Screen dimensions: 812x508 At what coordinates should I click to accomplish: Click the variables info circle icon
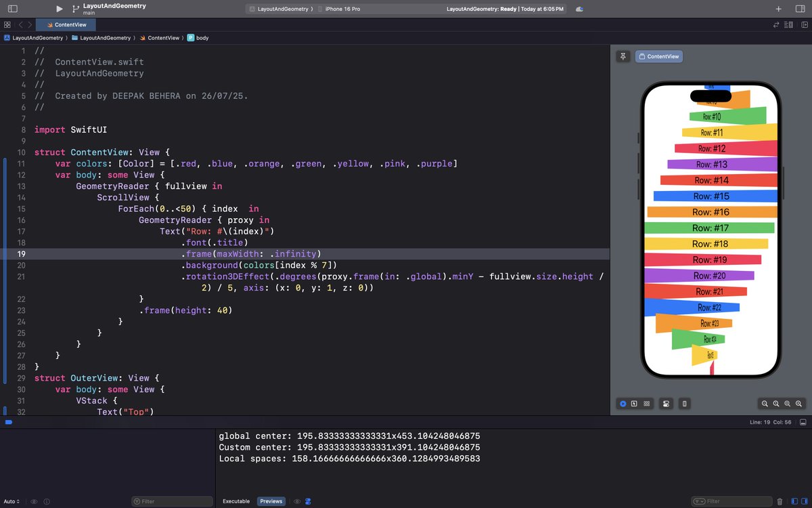pos(46,501)
